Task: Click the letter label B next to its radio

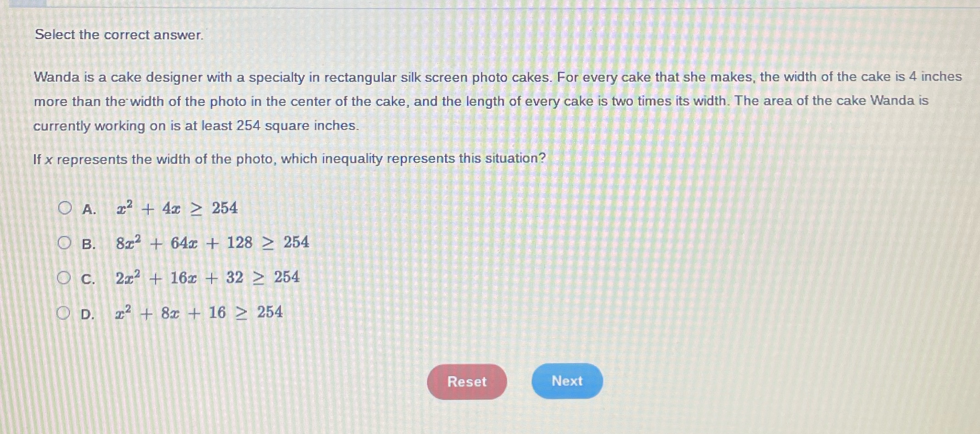Action: coord(88,244)
